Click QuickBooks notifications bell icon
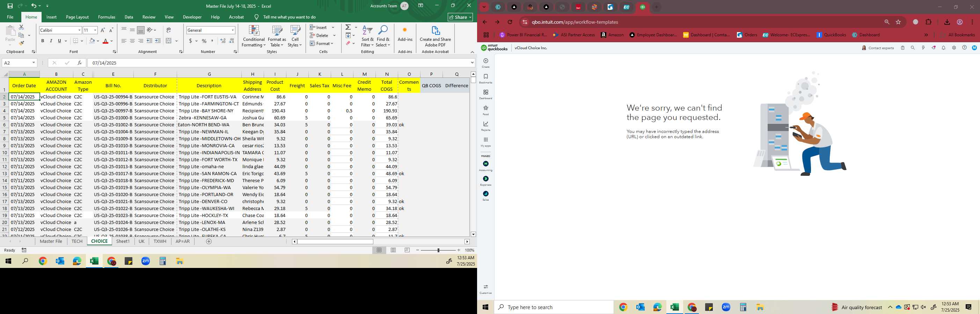The image size is (980, 314). pyautogui.click(x=943, y=48)
